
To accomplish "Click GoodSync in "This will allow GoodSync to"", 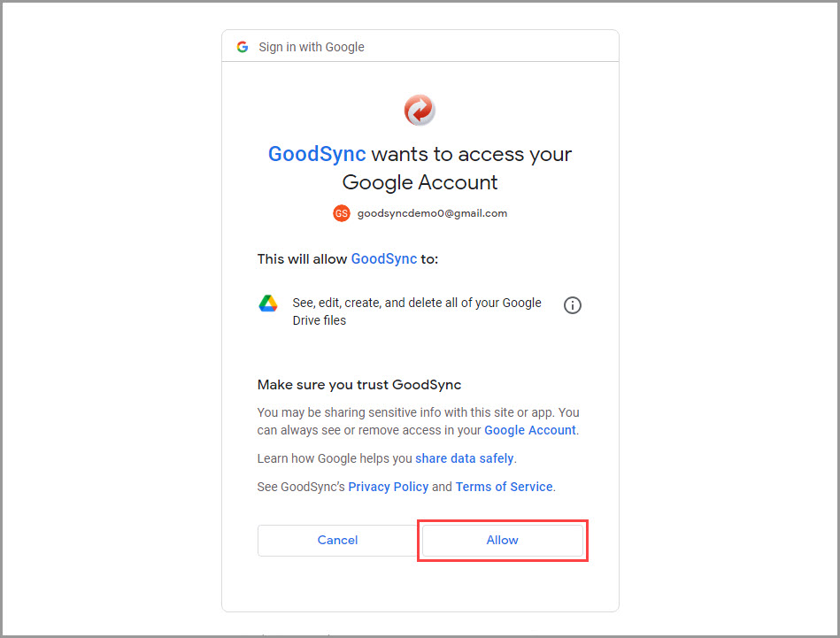I will (384, 258).
